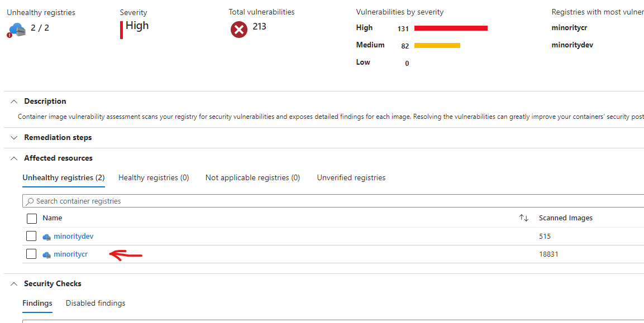The width and height of the screenshot is (644, 323).
Task: Click the minoritycr registry cloud icon
Action: click(x=47, y=254)
